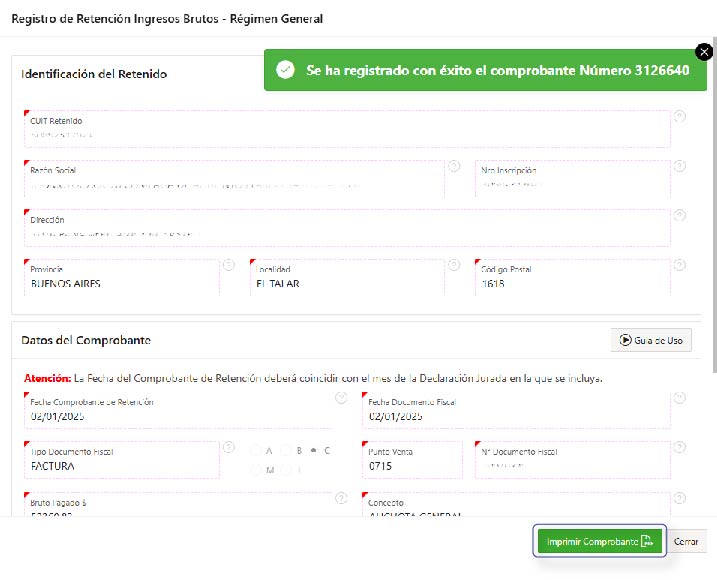The width and height of the screenshot is (717, 580).
Task: Click help icon for Fecha Comprobante de Retención
Action: click(x=341, y=397)
